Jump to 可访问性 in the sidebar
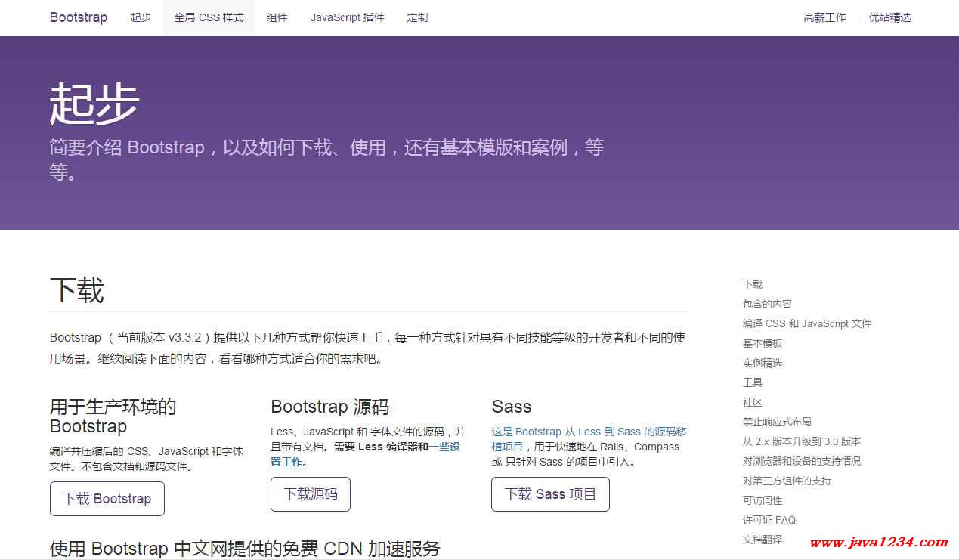 (763, 500)
